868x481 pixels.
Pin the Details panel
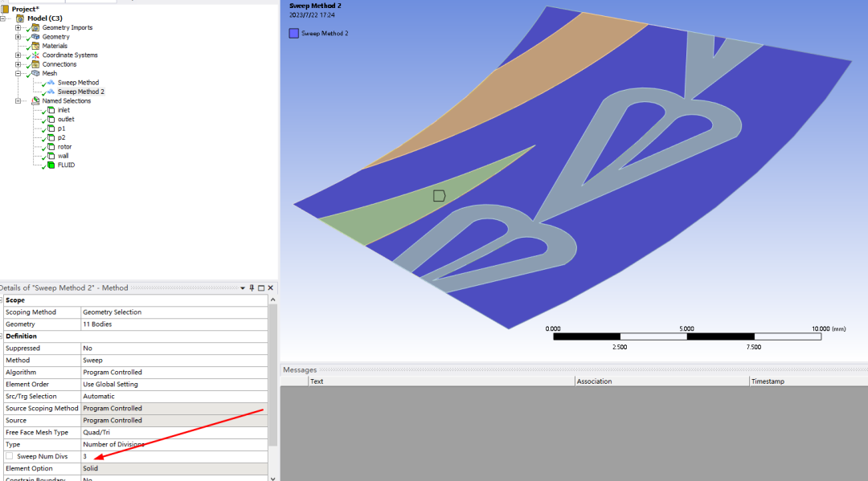[x=252, y=288]
